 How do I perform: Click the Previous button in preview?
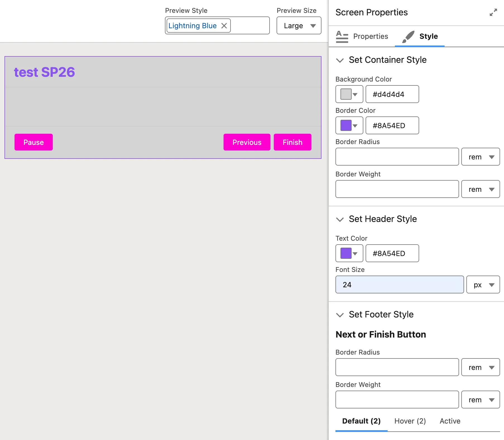(247, 142)
